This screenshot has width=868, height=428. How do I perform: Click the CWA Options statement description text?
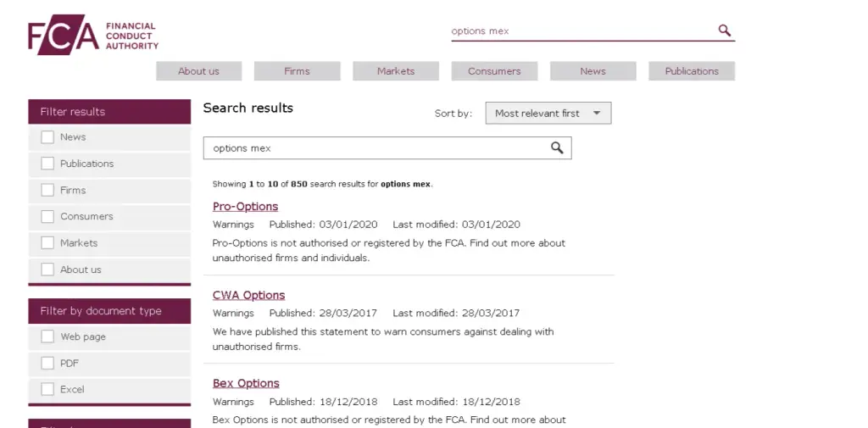click(x=383, y=339)
